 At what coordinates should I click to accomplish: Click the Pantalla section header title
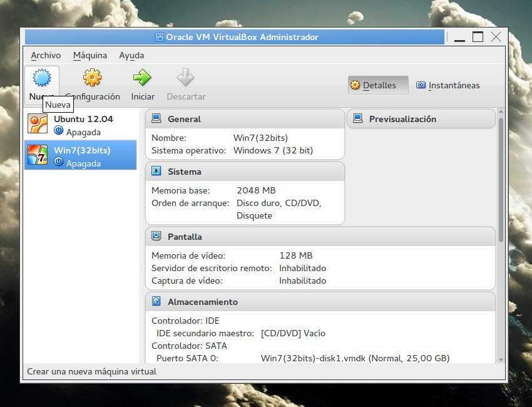coord(185,237)
